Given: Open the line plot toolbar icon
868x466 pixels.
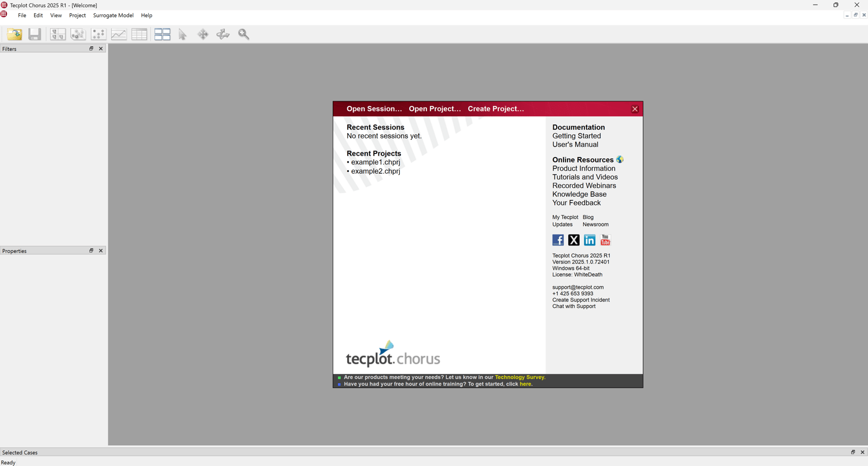Looking at the screenshot, I should pyautogui.click(x=119, y=34).
